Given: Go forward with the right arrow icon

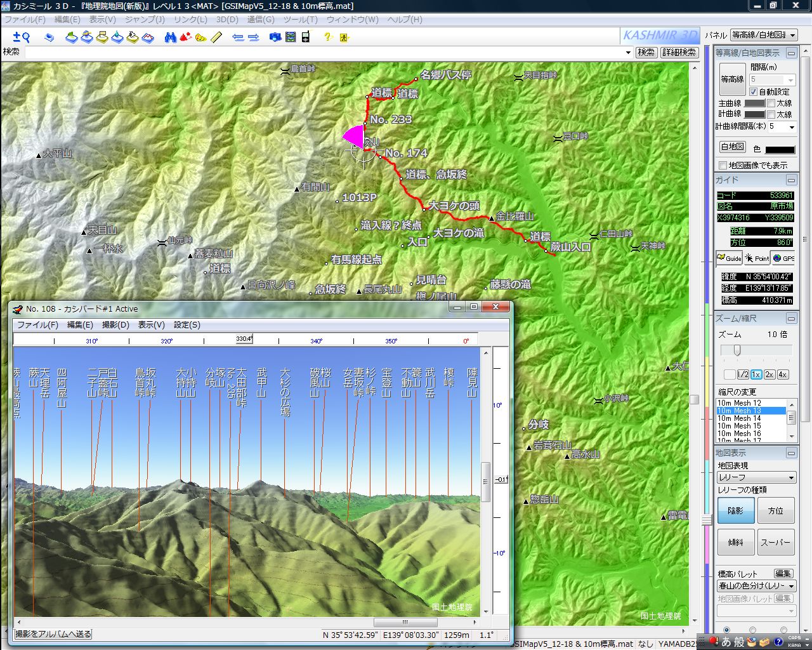Looking at the screenshot, I should tap(253, 37).
